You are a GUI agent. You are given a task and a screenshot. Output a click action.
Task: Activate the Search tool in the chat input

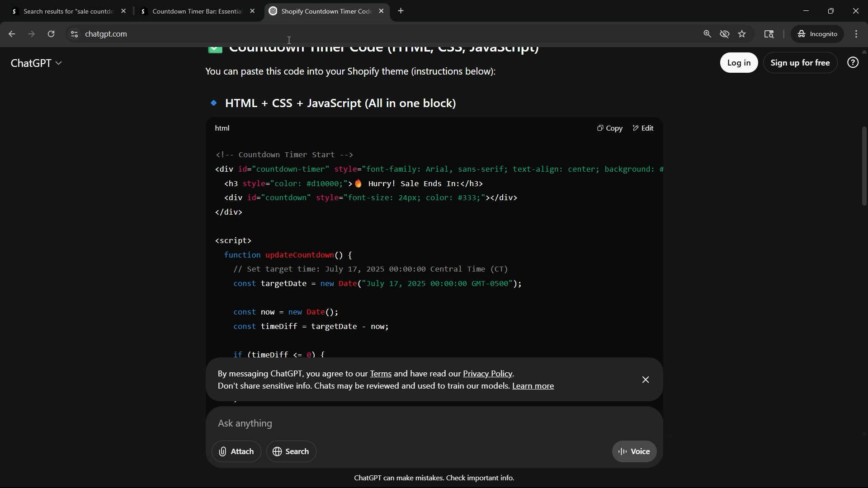[x=291, y=451]
